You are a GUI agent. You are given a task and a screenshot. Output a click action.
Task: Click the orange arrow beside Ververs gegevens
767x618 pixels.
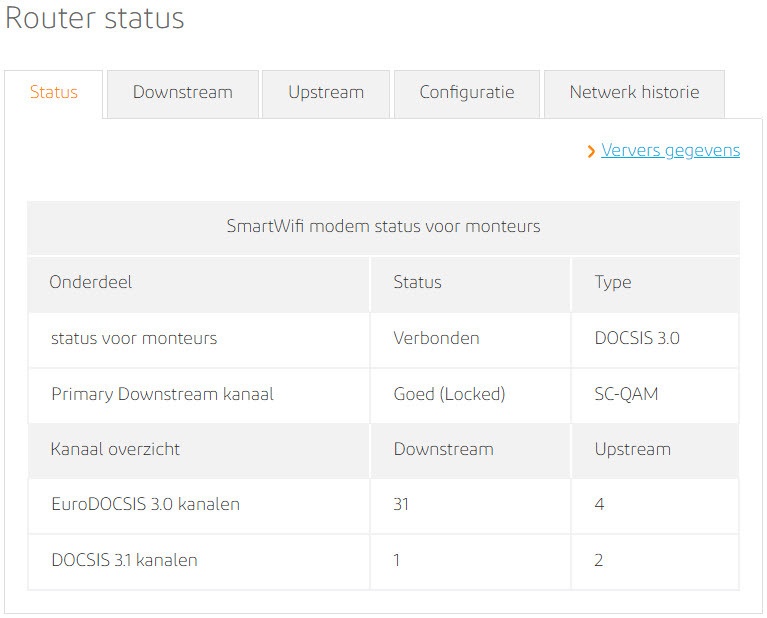tap(592, 151)
